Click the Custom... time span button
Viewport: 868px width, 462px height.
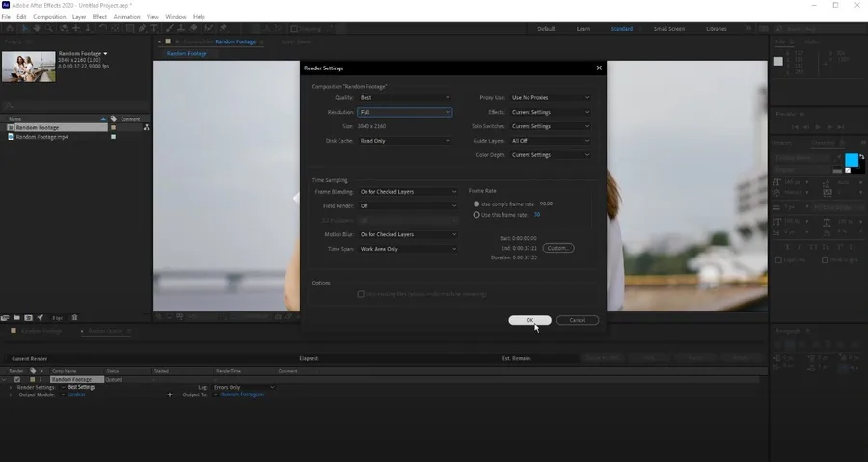coord(558,249)
